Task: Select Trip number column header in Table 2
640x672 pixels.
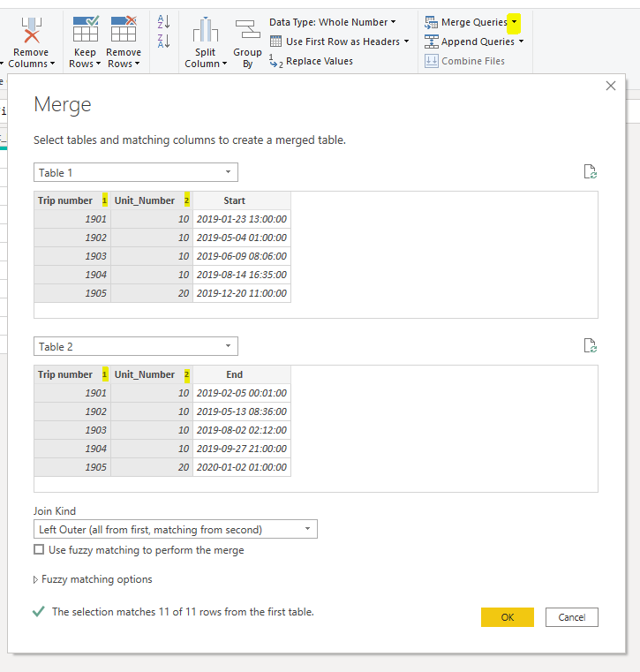Action: 72,374
